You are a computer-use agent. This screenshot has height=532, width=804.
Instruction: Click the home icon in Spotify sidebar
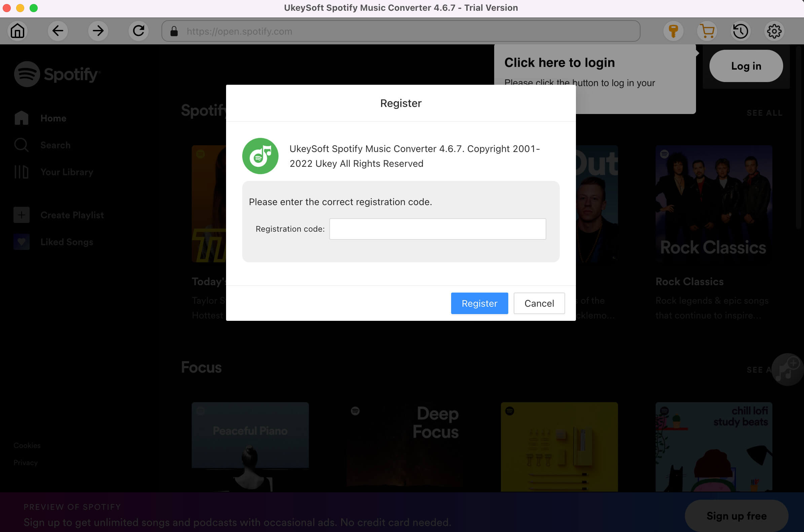coord(21,118)
